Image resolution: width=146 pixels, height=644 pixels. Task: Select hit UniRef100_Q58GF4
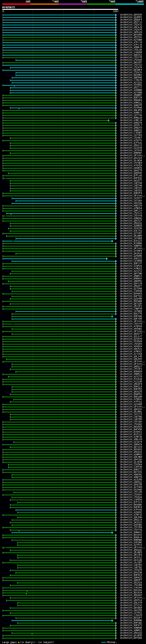coord(131,20)
